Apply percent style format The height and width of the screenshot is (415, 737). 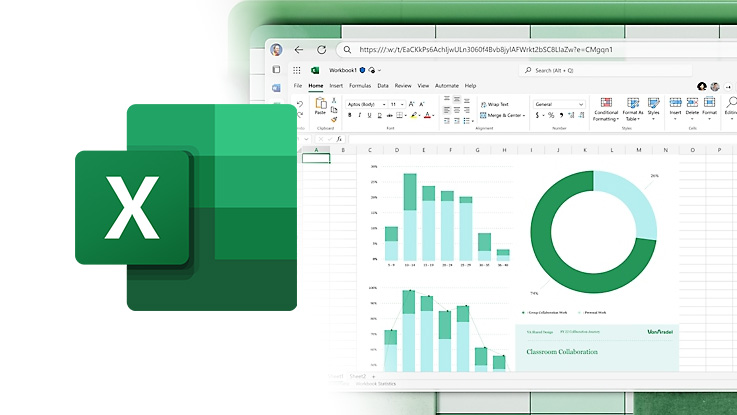pyautogui.click(x=551, y=115)
